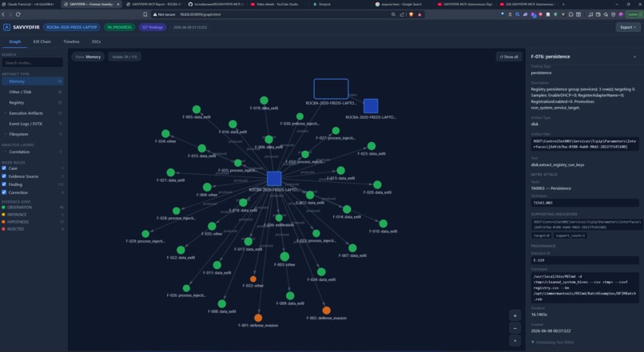Select the Registry artifact type filter
The width and height of the screenshot is (644, 352).
click(x=32, y=102)
